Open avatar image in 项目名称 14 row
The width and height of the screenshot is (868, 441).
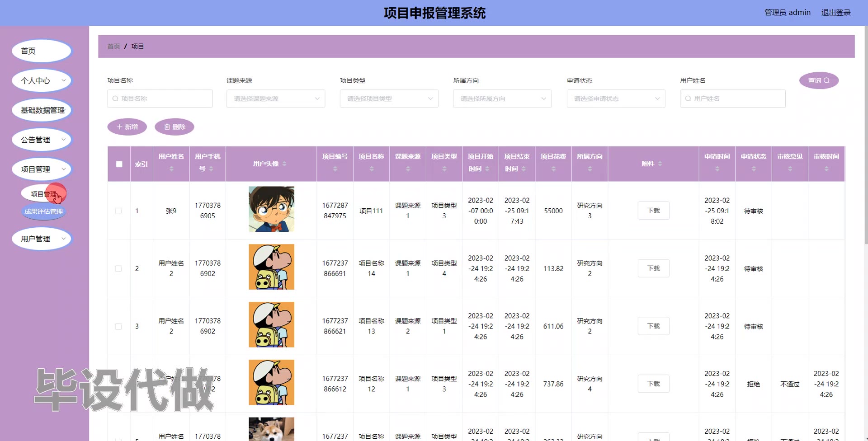[x=271, y=267]
